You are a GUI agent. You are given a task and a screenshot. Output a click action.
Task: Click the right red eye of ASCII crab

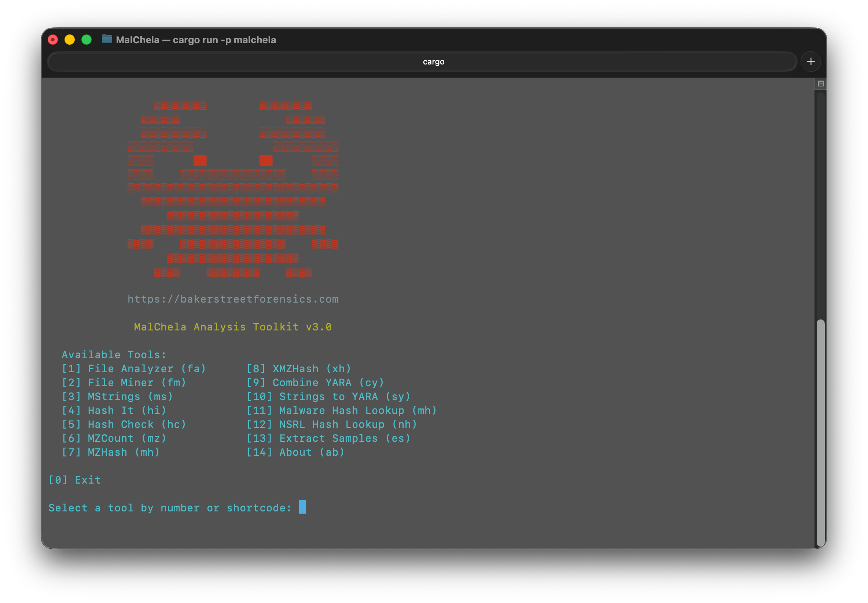point(266,160)
